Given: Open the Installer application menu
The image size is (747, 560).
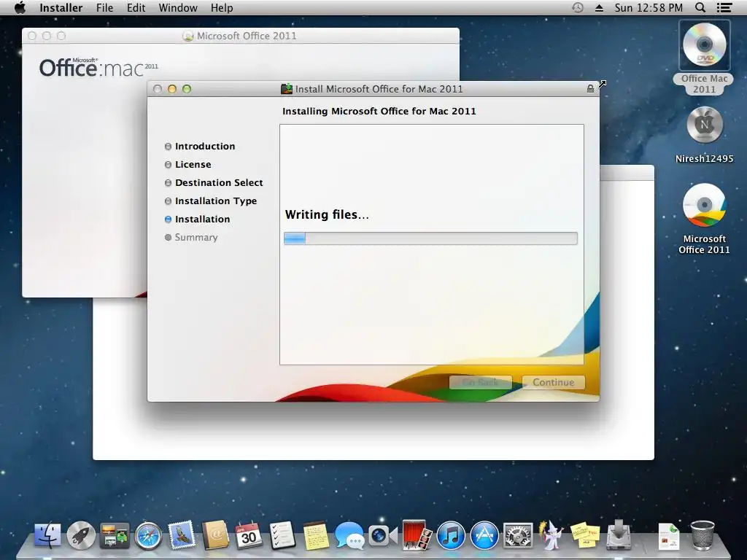Looking at the screenshot, I should [x=61, y=8].
